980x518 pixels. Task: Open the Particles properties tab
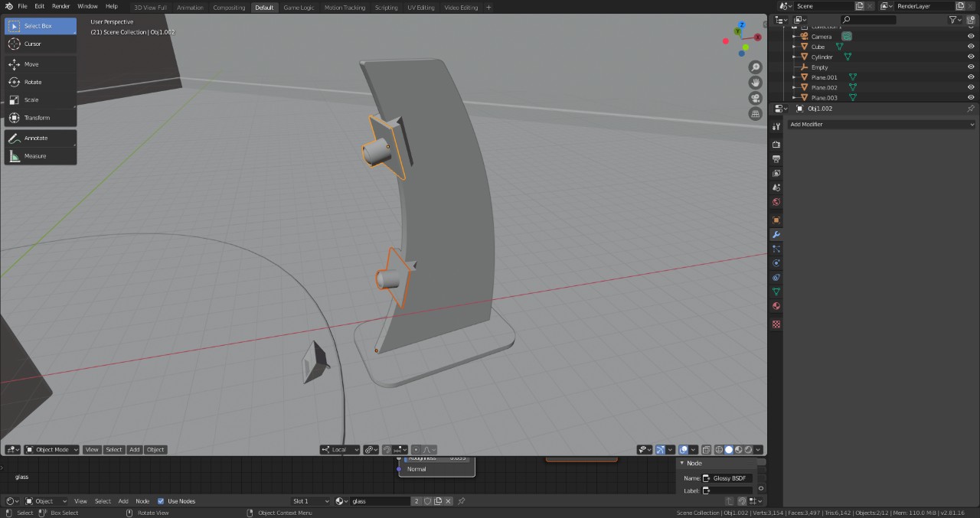tap(776, 249)
